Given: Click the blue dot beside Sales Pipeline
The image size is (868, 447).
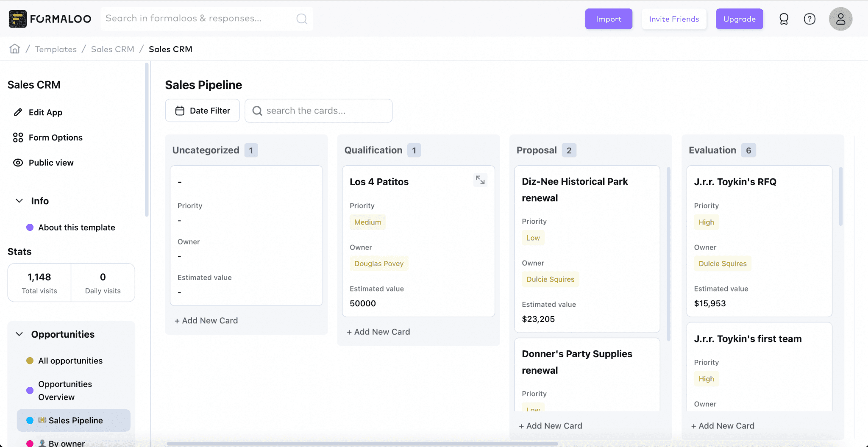Looking at the screenshot, I should pyautogui.click(x=30, y=420).
